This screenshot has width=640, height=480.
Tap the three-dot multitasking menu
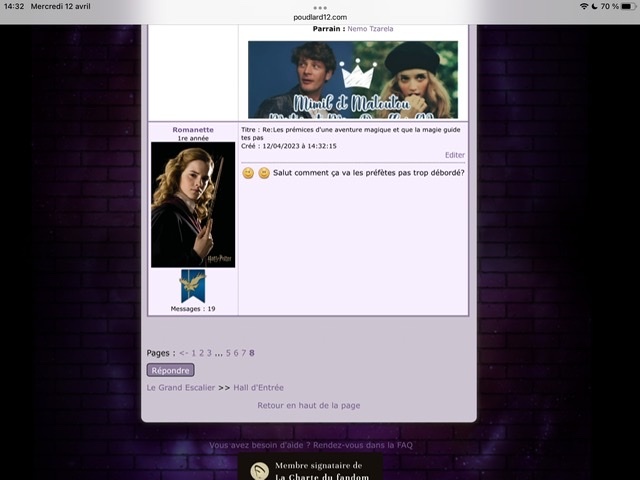tap(320, 8)
